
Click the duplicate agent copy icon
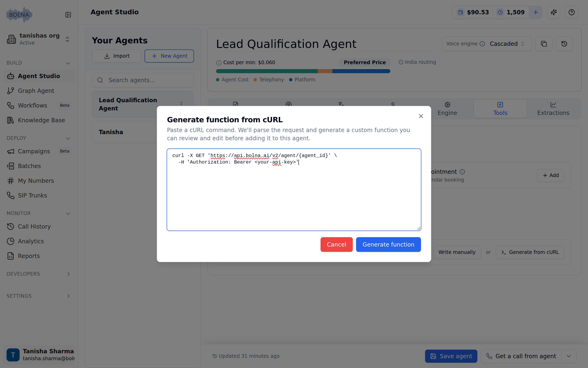pyautogui.click(x=544, y=44)
